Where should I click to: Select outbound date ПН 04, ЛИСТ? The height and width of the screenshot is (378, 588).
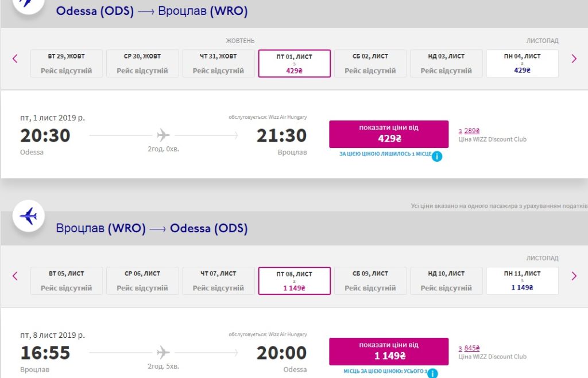522,63
